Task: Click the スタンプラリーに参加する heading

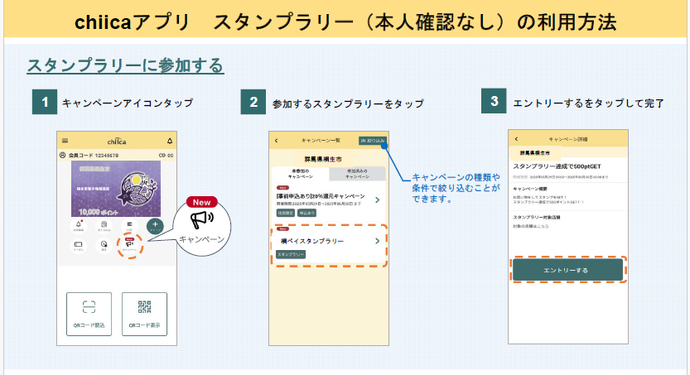Action: pos(125,66)
